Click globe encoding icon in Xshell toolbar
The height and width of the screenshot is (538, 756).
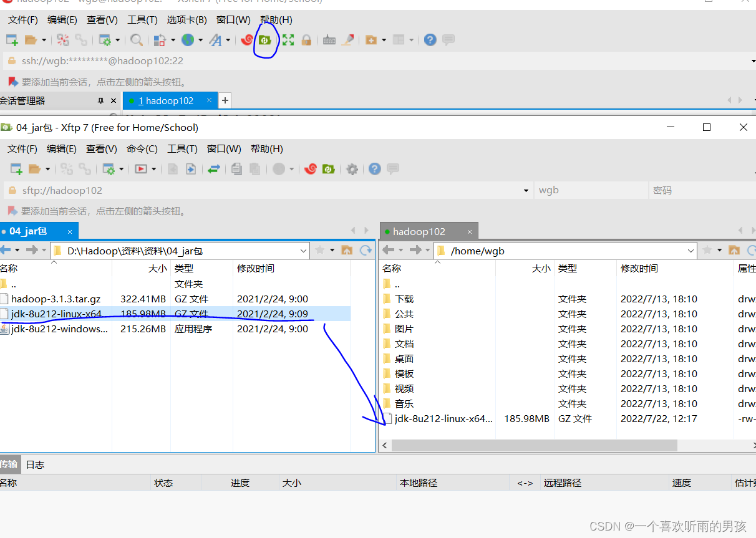click(x=188, y=40)
